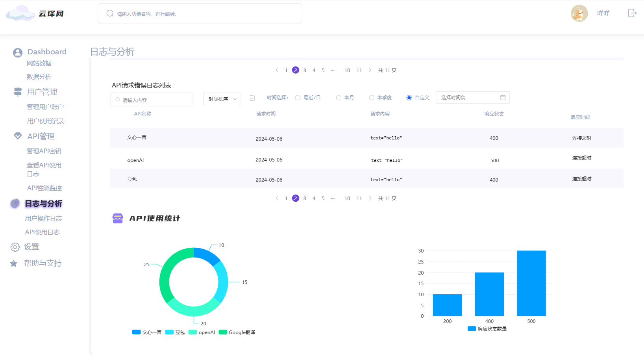Toggle 豆包 legend in donut chart
The image size is (644, 360).
175,332
